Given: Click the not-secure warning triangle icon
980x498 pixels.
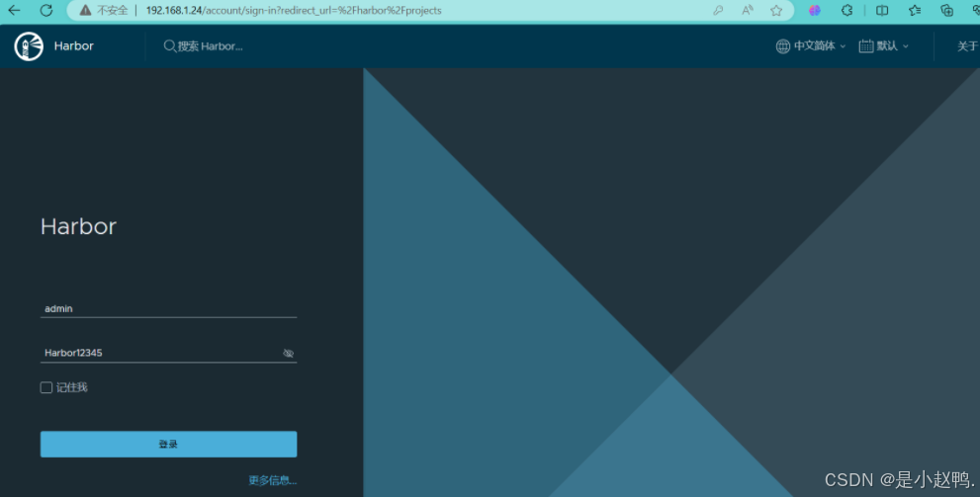Looking at the screenshot, I should (86, 10).
